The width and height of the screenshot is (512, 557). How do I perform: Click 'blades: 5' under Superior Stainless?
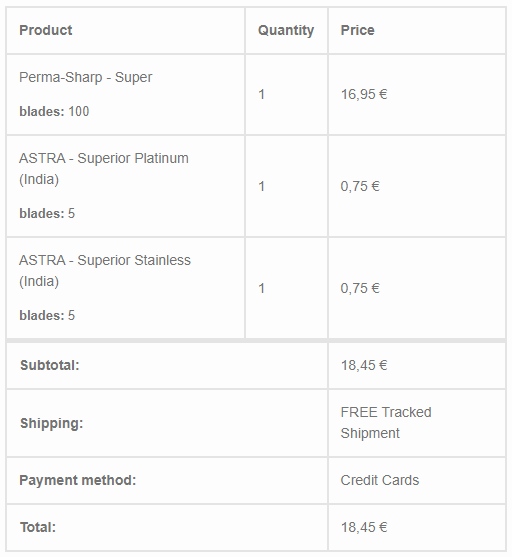point(47,315)
